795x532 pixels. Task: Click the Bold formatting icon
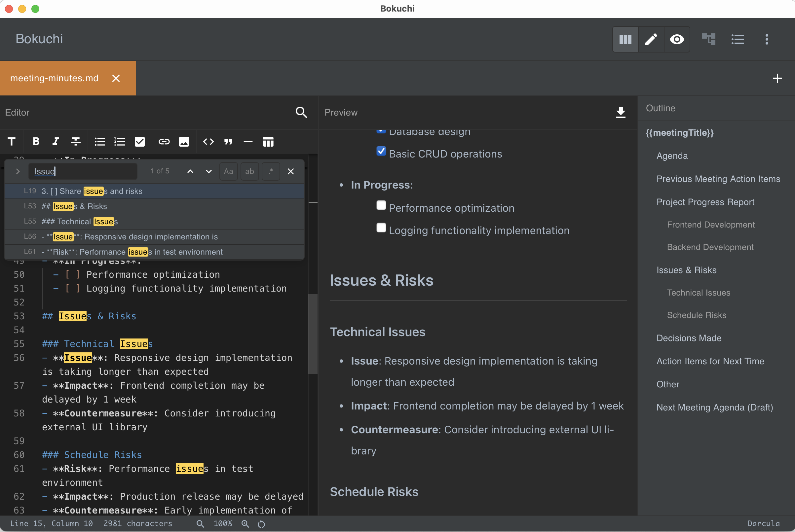(36, 141)
